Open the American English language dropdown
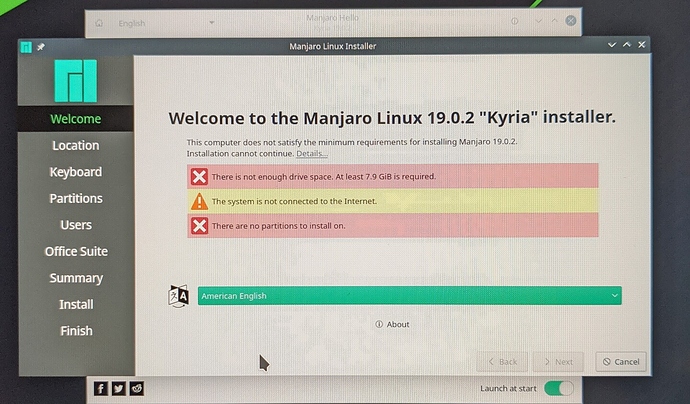The height and width of the screenshot is (404, 690). click(x=409, y=296)
